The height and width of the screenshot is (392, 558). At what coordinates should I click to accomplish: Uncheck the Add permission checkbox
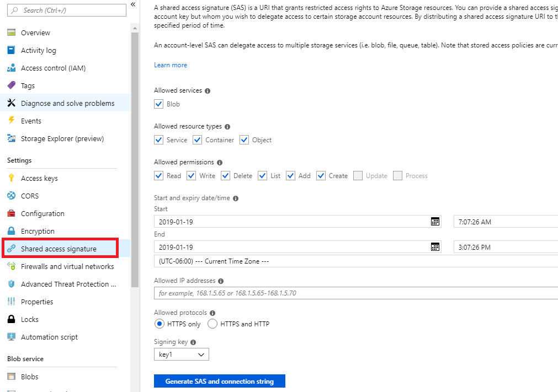pyautogui.click(x=291, y=176)
